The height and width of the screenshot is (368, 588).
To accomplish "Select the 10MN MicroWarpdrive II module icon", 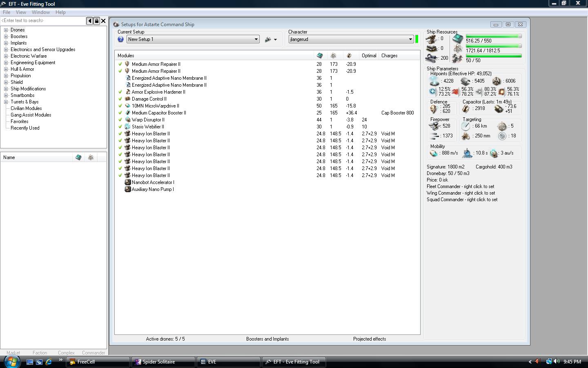I will [127, 106].
